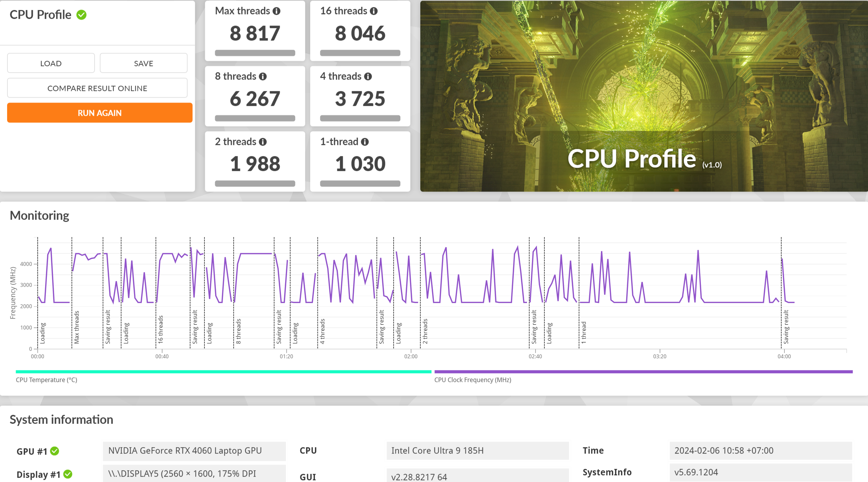Image resolution: width=868 pixels, height=482 pixels.
Task: Click the NVIDIA GeForce RTX 4060 field
Action: pyautogui.click(x=194, y=451)
